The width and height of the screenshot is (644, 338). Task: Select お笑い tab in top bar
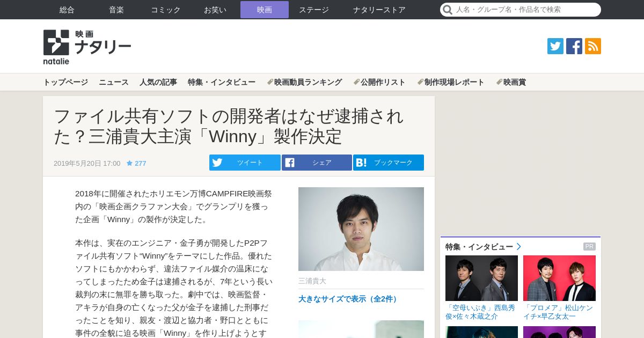(x=215, y=10)
